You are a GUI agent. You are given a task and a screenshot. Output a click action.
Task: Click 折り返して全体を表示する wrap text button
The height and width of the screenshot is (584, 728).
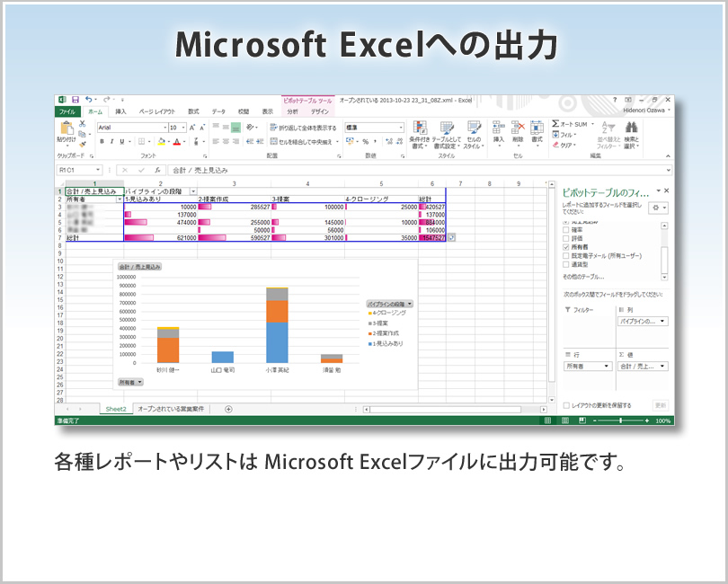point(304,128)
